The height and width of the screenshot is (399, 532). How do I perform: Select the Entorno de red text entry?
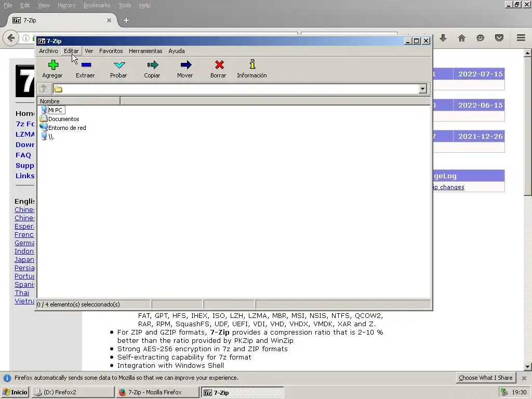point(67,128)
